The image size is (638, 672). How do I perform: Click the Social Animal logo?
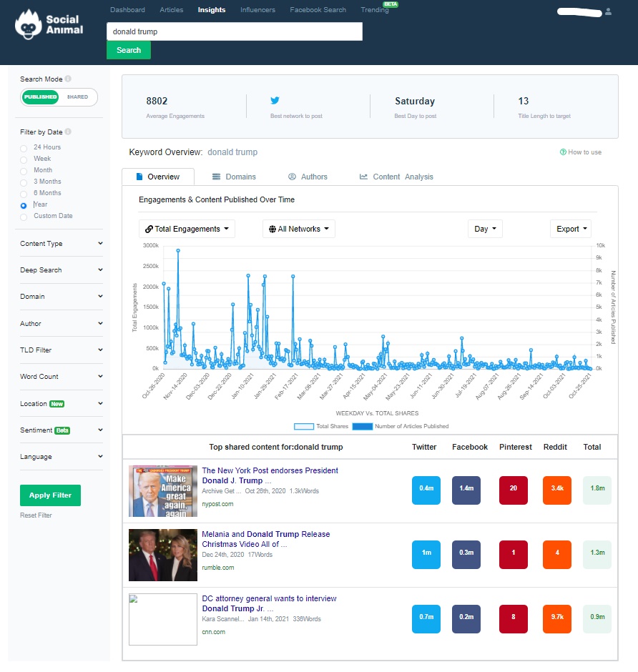pyautogui.click(x=49, y=24)
